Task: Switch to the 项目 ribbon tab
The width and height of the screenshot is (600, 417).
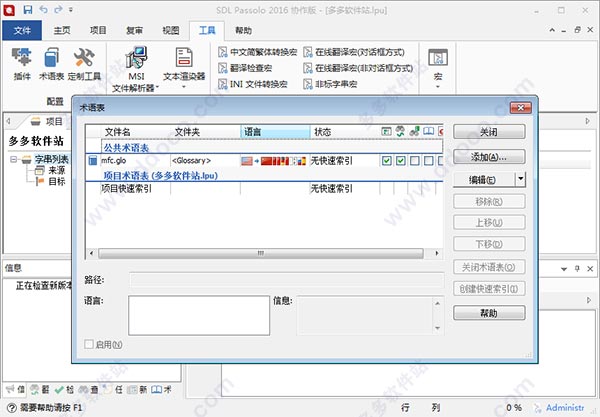Action: (98, 30)
